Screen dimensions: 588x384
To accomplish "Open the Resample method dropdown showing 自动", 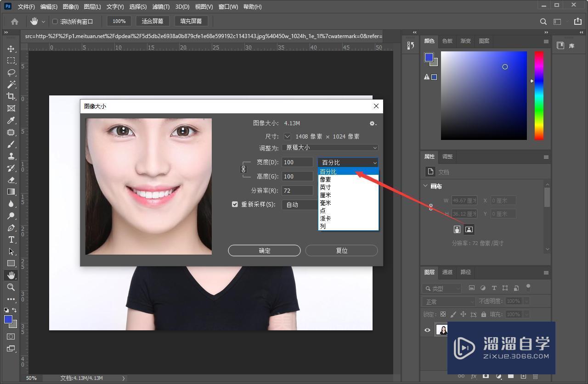I will 300,205.
